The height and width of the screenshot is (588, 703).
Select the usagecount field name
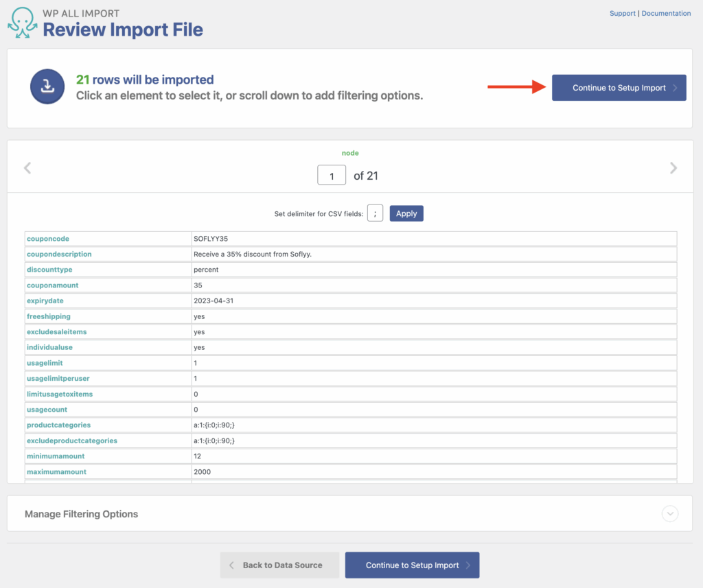tap(47, 410)
